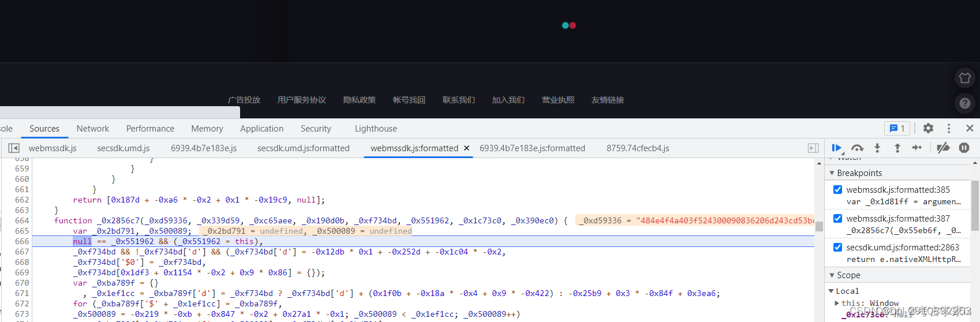Click the page shirt/skin icon

point(965,78)
